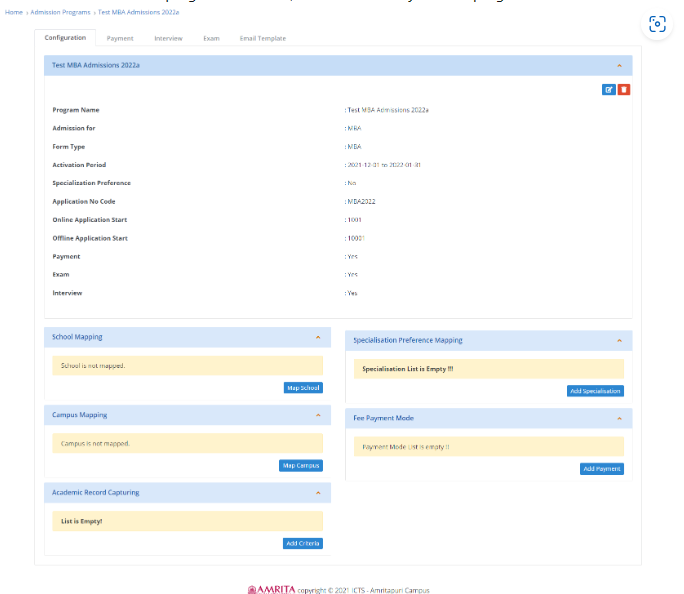Collapse the Test MBA Admissions 2022a panel
This screenshot has width=684, height=594.
click(x=619, y=65)
